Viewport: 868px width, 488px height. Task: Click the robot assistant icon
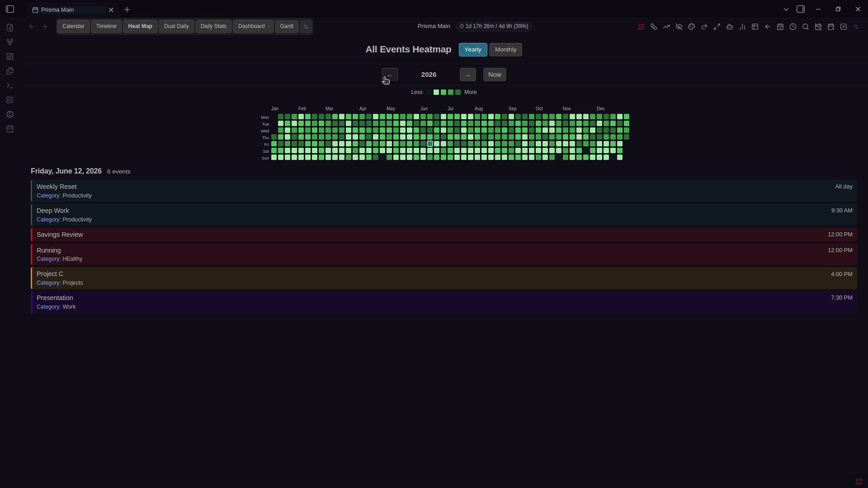729,27
